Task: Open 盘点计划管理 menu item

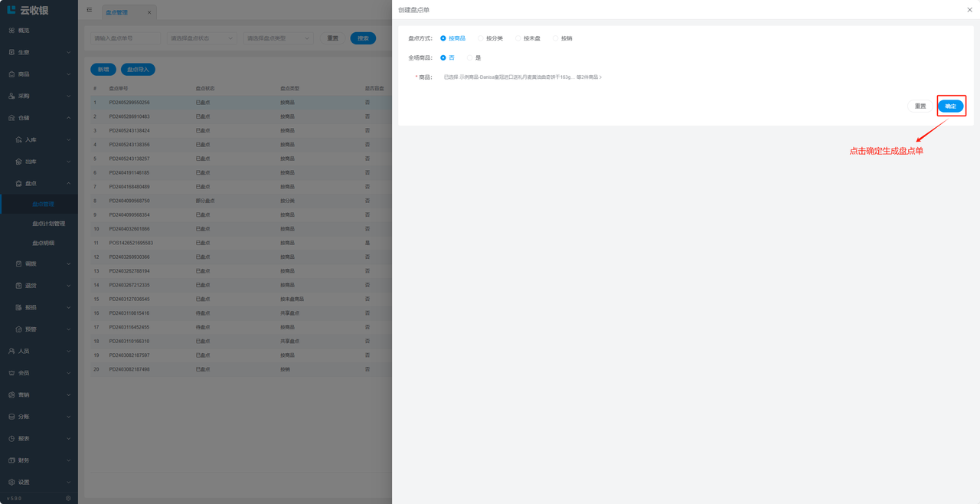Action: pos(48,224)
